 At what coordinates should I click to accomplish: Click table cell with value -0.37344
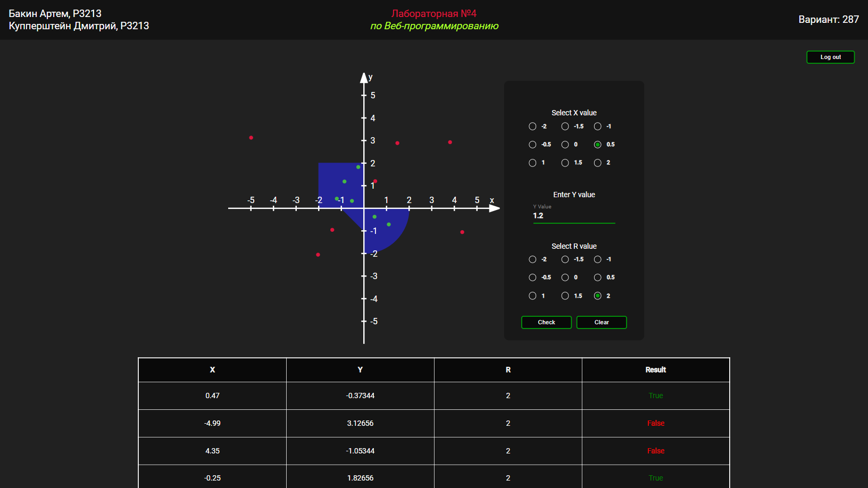click(x=360, y=396)
